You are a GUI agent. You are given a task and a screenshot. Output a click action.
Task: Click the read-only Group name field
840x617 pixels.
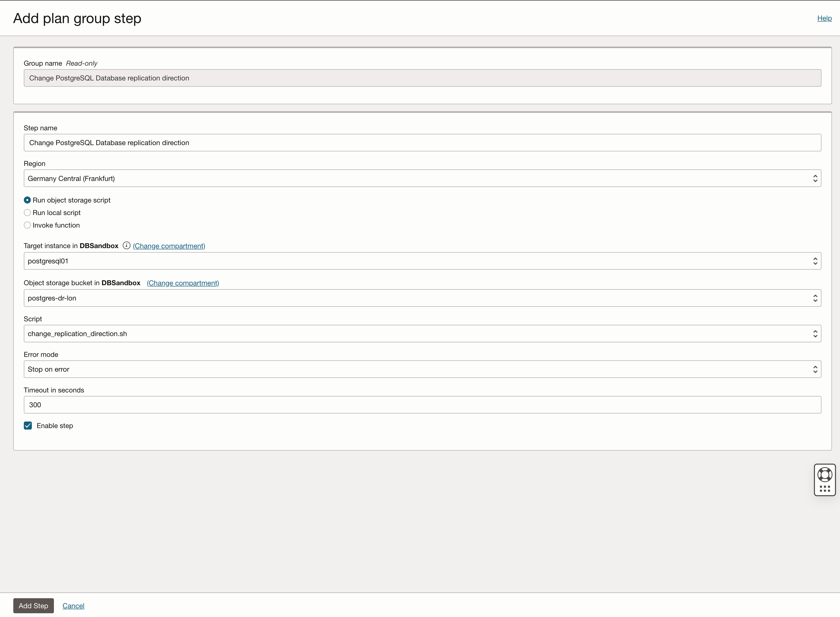click(422, 78)
